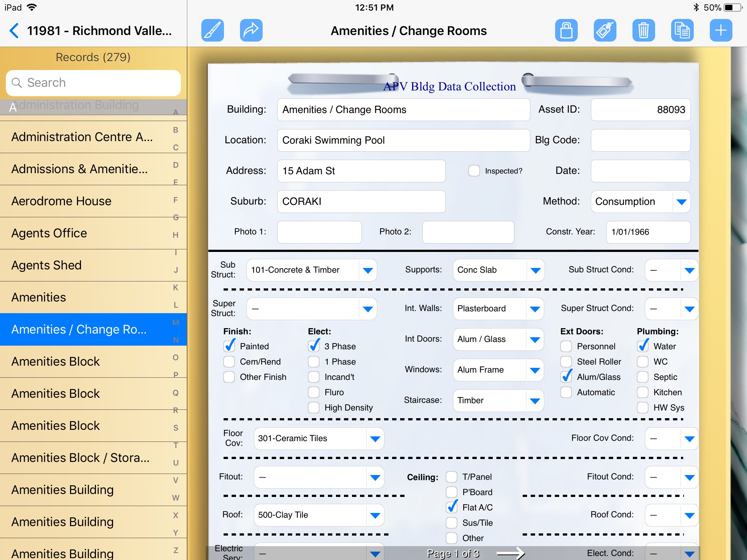Select Agents Shed record

pyautogui.click(x=46, y=265)
